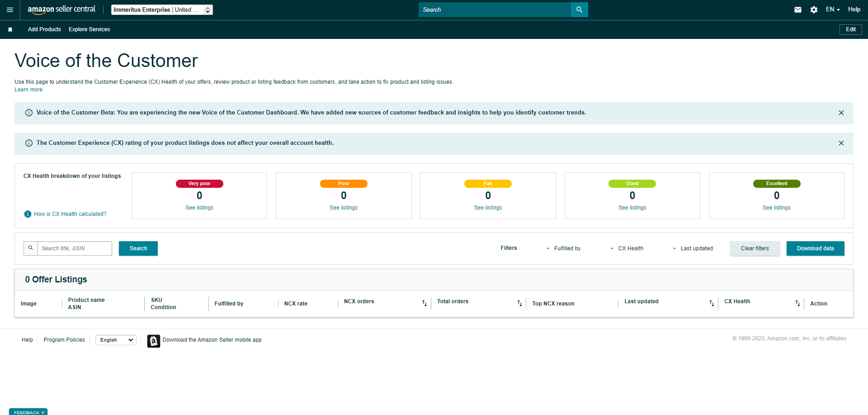Open How is CX Health calculated link

70,214
